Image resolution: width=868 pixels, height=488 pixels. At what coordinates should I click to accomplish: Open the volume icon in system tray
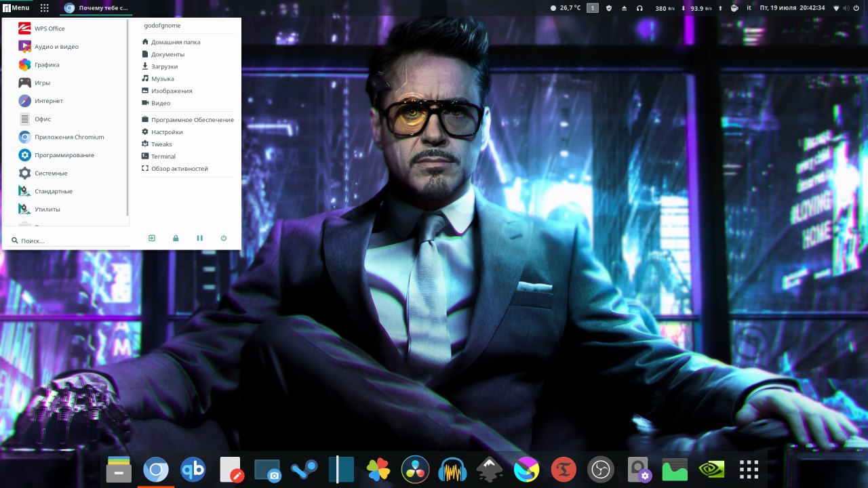[x=846, y=7]
